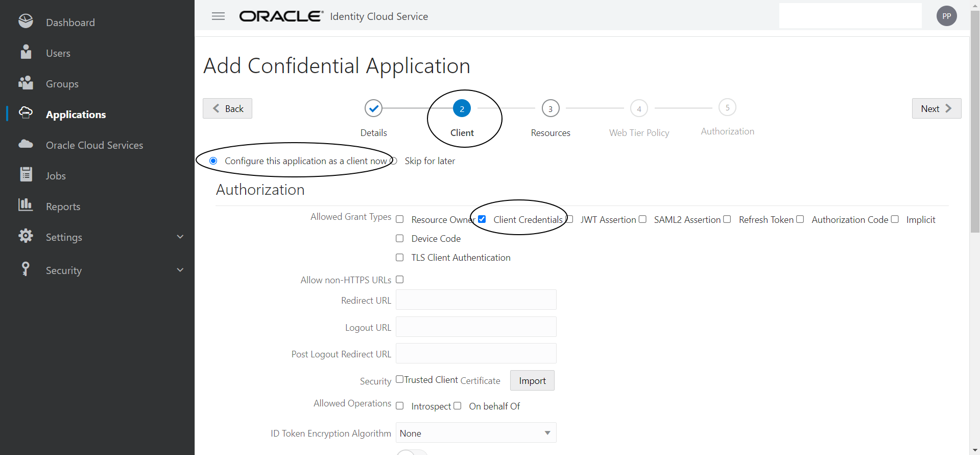This screenshot has height=455, width=980.
Task: Check the Allow non-HTTPS URLs box
Action: point(400,280)
